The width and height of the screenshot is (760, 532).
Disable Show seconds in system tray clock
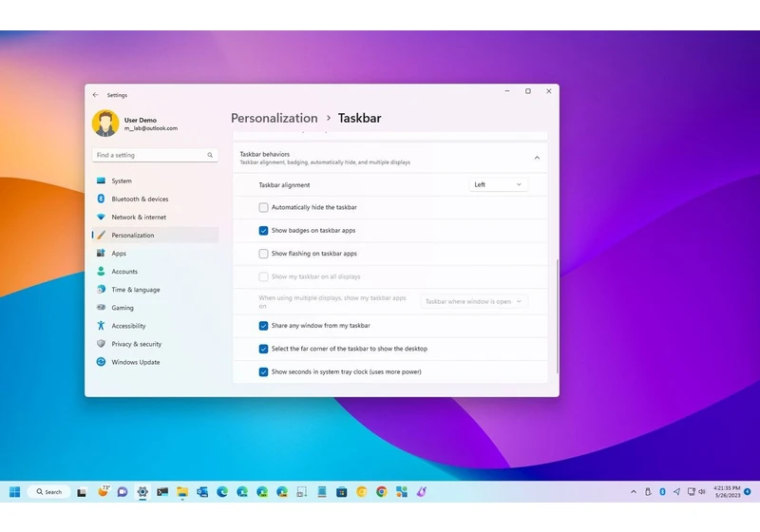[263, 371]
